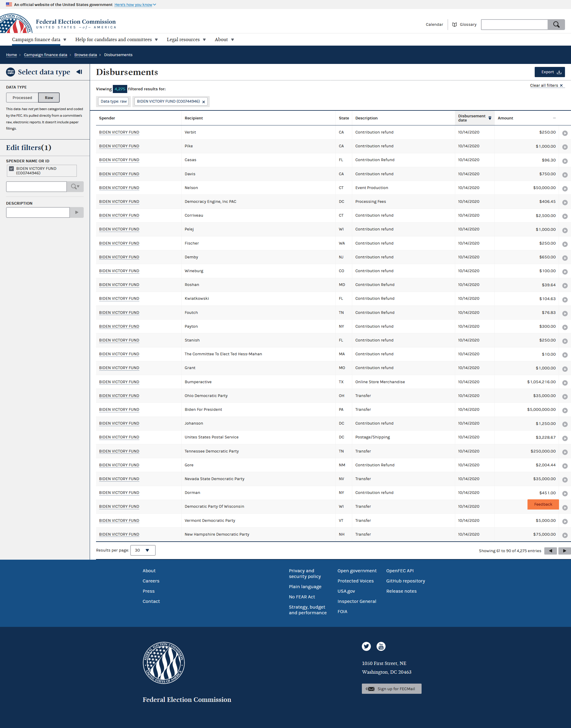Go to the next results page arrow

(564, 551)
